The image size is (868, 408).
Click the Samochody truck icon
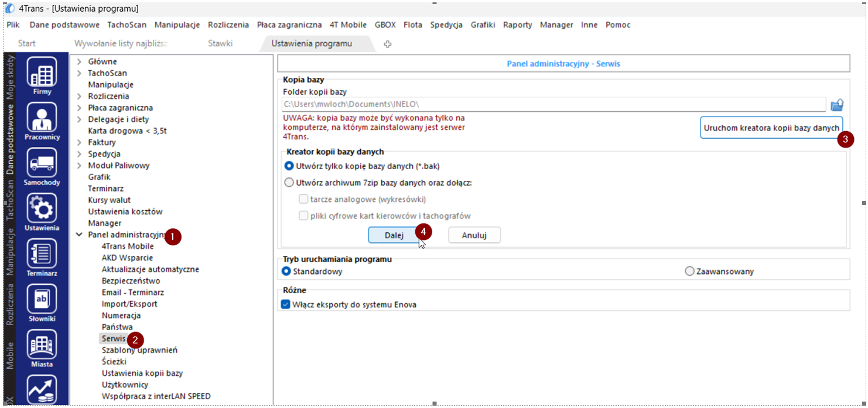tap(42, 163)
